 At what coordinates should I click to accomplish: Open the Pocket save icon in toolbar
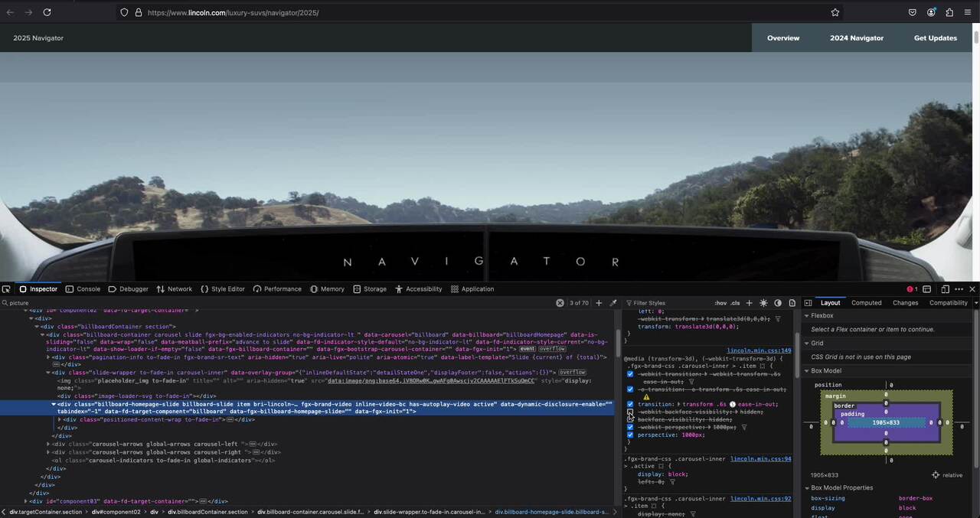pos(913,12)
